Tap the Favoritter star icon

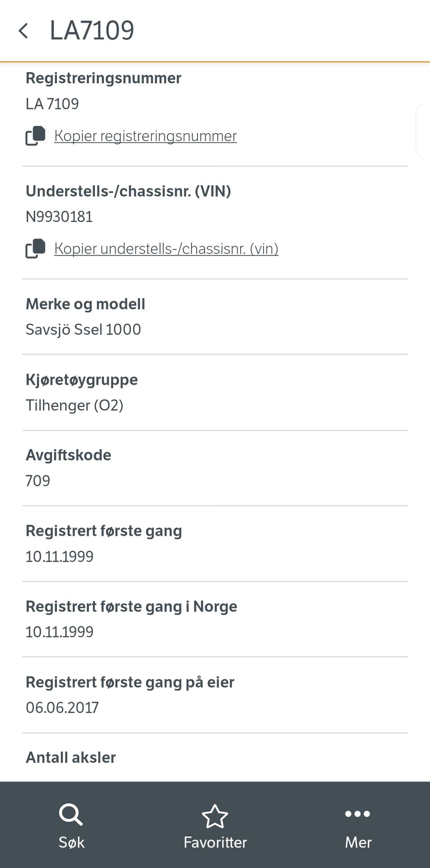(215, 816)
